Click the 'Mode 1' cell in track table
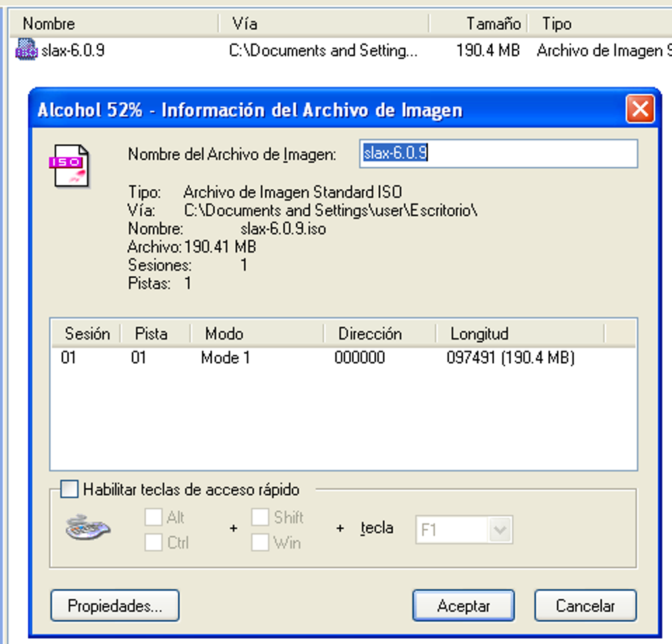Screen dimensions: 672x644 (x=225, y=357)
